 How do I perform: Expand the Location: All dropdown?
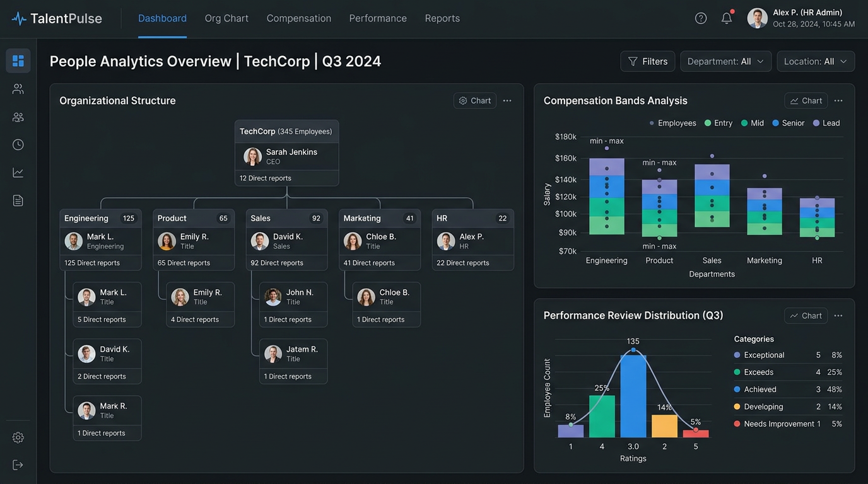click(x=816, y=62)
